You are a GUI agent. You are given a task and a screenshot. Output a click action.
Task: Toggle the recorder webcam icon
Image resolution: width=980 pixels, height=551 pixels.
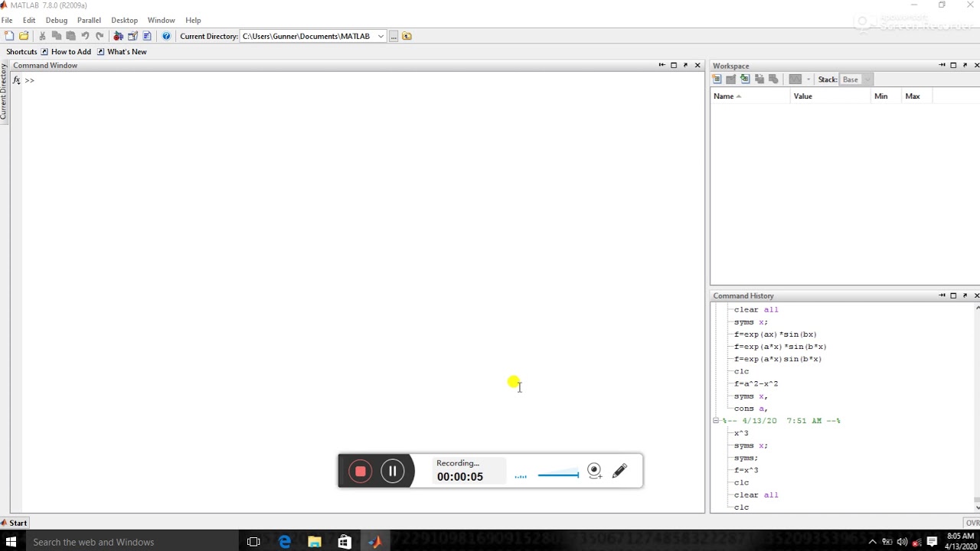pyautogui.click(x=594, y=471)
